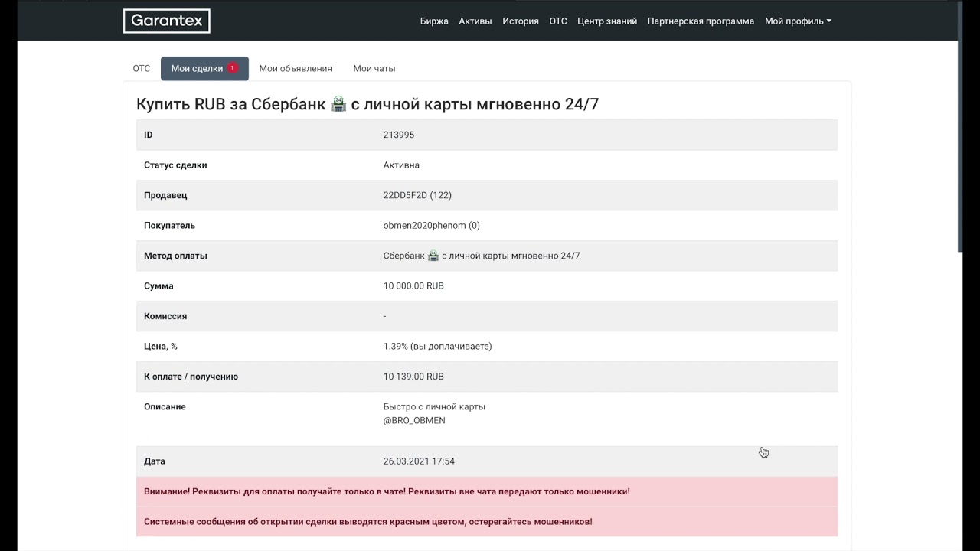Open OTC in the top navigation bar
Image resolution: width=980 pixels, height=551 pixels.
(x=558, y=21)
